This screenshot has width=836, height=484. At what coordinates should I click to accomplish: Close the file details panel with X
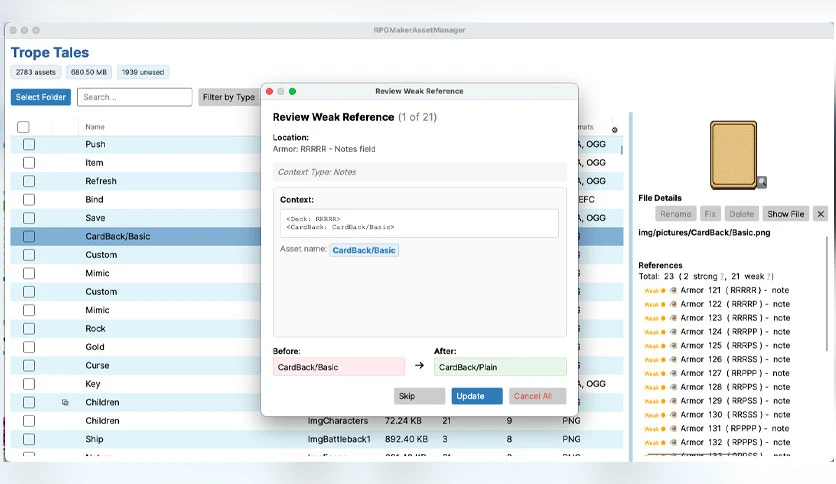pos(821,214)
